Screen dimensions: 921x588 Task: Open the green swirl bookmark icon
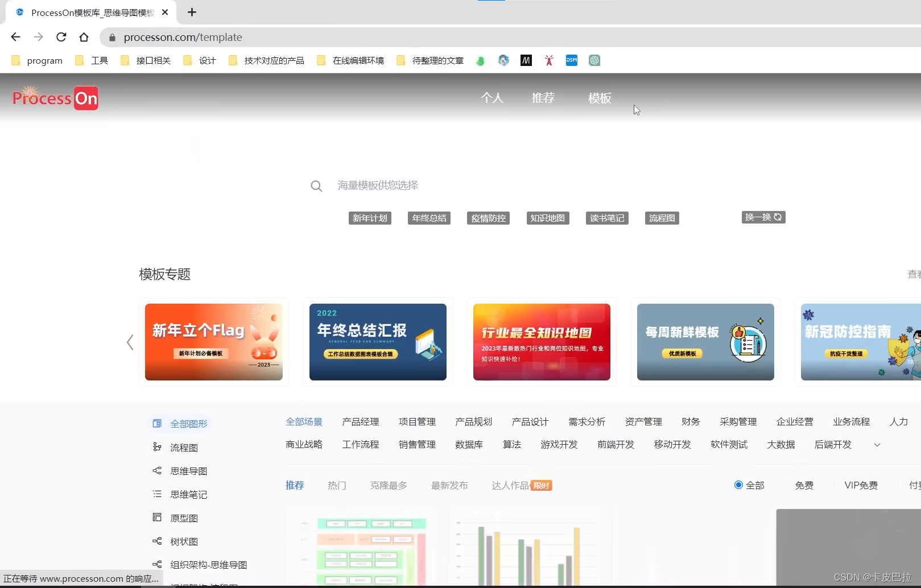(594, 60)
